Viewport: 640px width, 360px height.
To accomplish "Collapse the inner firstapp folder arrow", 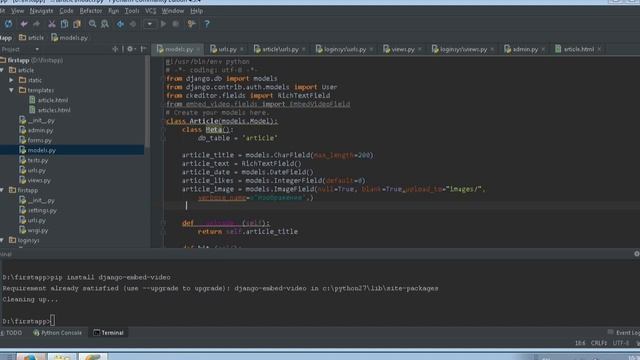I will pyautogui.click(x=2, y=190).
